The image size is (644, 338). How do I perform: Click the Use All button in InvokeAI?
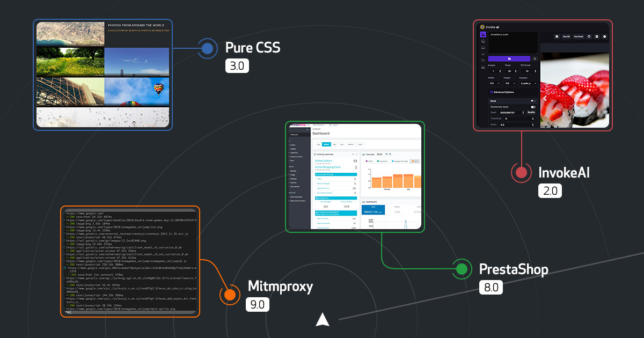566,36
